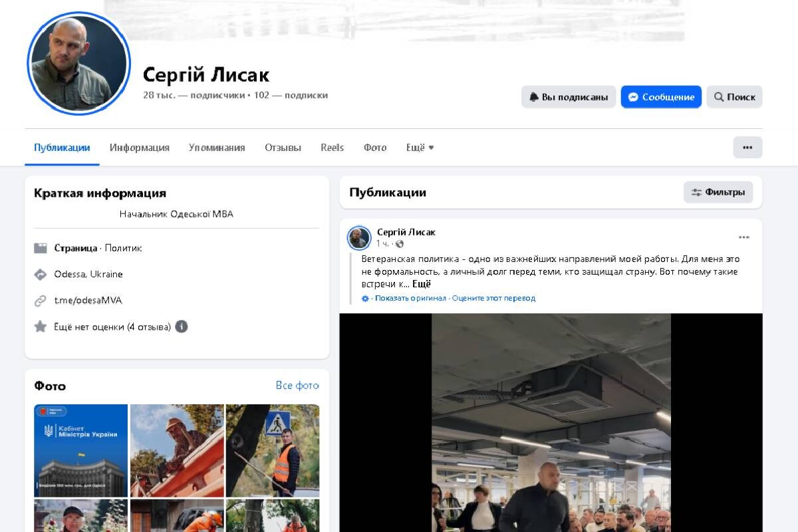The width and height of the screenshot is (798, 532).
Task: Open the 'Сообщение' messenger button
Action: pos(661,97)
